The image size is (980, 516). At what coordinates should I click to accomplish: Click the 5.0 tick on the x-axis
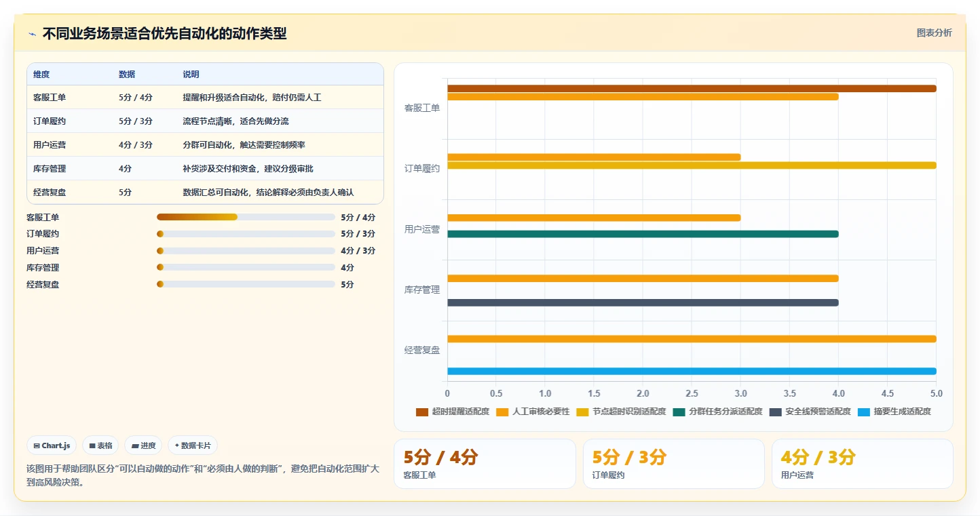pyautogui.click(x=937, y=393)
